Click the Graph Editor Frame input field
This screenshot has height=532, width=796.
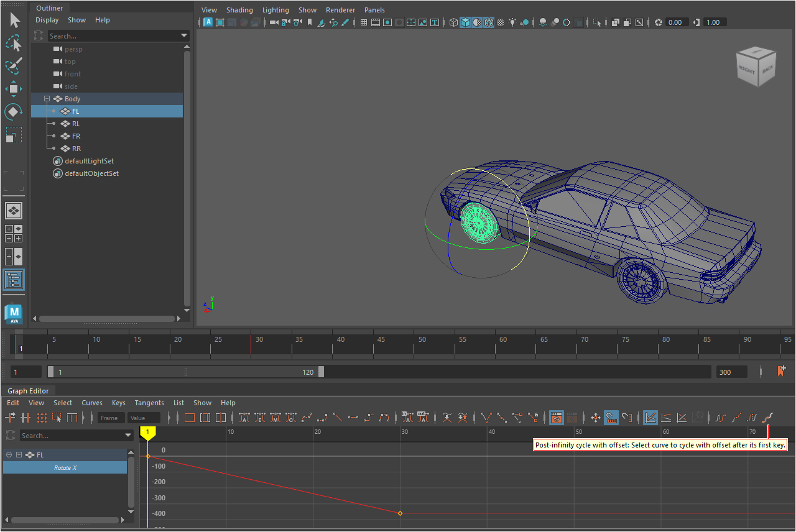(111, 418)
